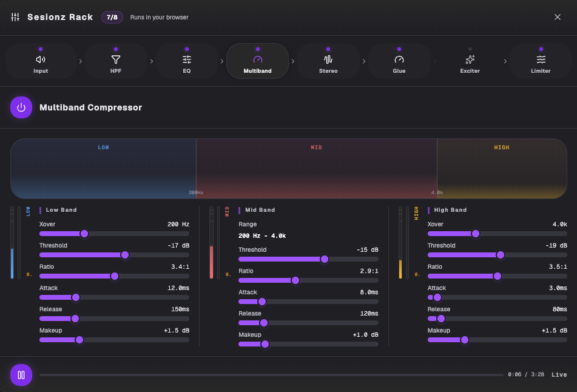Click the Mid Band red level meter

[x=211, y=243]
